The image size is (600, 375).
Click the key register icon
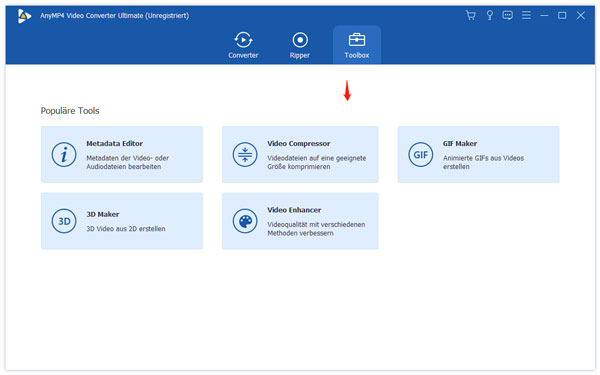tap(489, 15)
